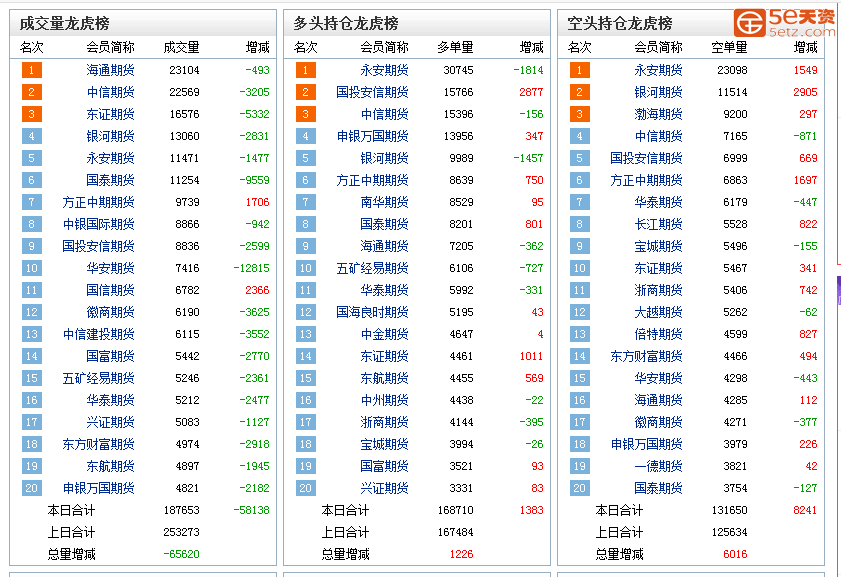Open 永安期货 link in 多头持仓龙虎榜
Image resolution: width=841 pixels, height=577 pixels.
(x=385, y=70)
